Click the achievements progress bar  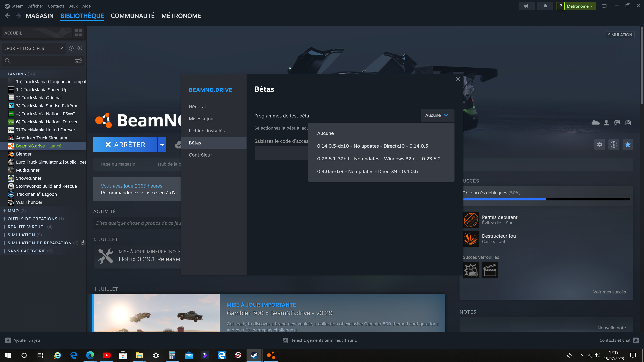pyautogui.click(x=546, y=199)
